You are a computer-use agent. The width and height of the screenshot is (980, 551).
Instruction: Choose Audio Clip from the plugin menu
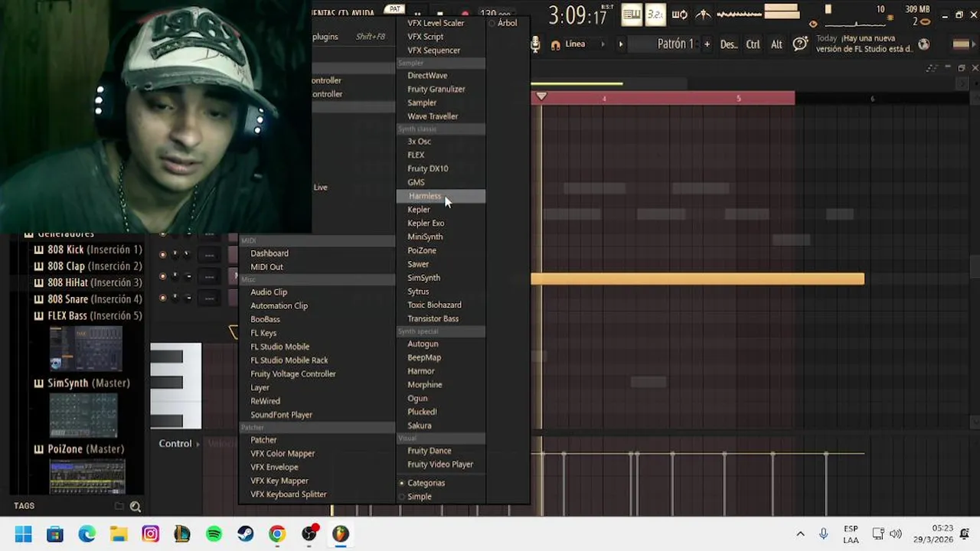click(x=317, y=292)
